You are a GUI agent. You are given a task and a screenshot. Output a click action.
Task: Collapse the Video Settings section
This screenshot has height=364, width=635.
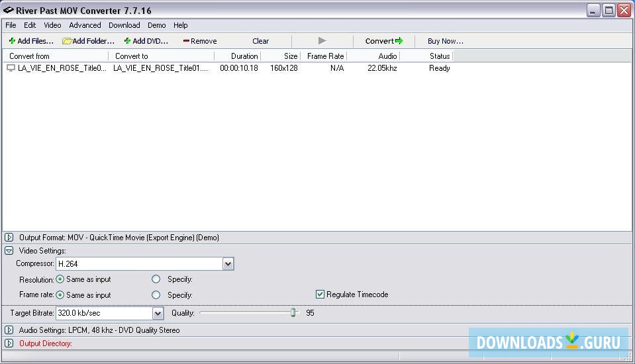pos(9,251)
